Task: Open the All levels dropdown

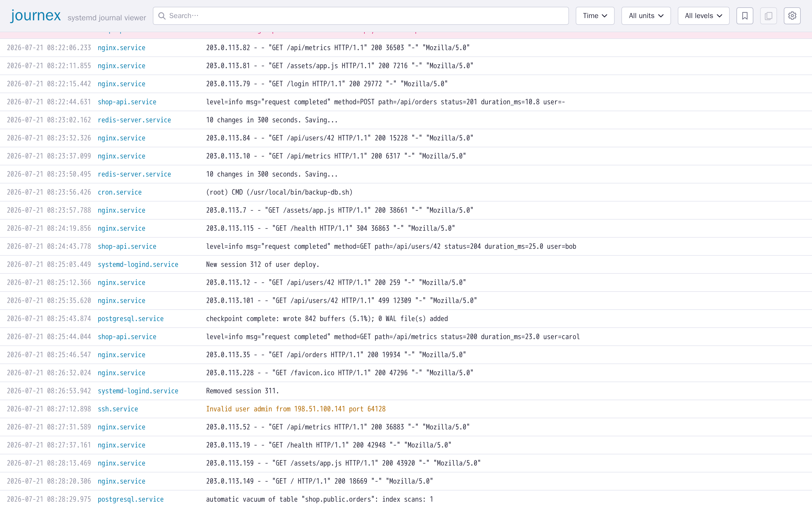Action: pyautogui.click(x=703, y=16)
